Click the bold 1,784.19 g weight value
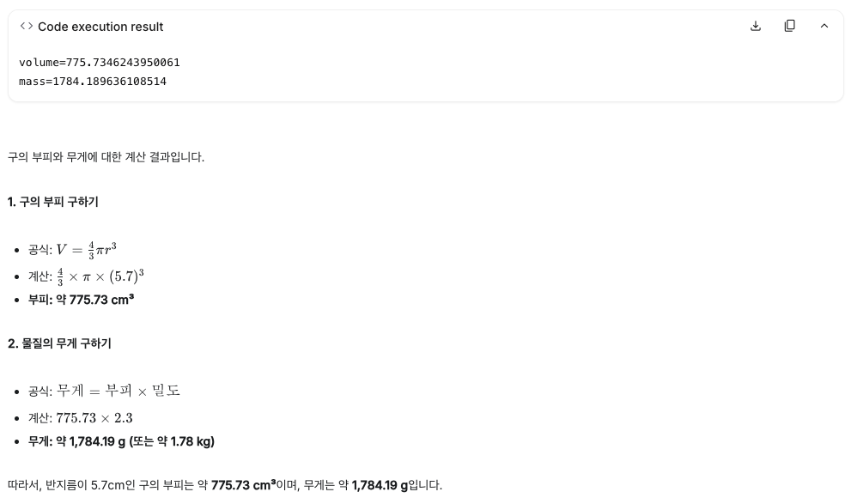 click(x=94, y=441)
